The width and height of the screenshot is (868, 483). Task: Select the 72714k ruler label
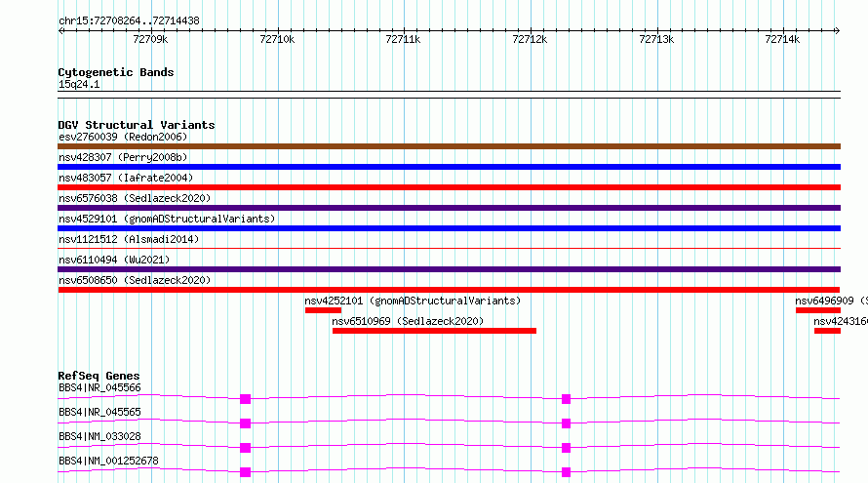[x=782, y=39]
